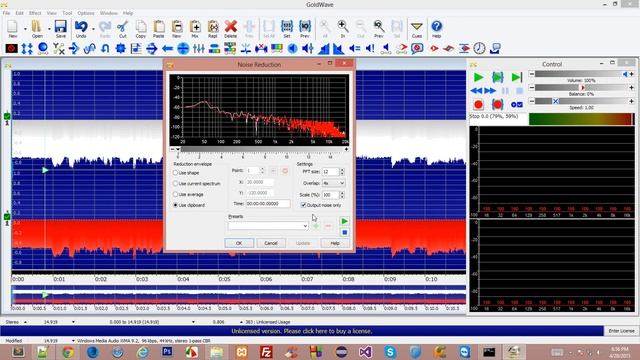
Task: Select the Use average radio option
Action: (188, 194)
